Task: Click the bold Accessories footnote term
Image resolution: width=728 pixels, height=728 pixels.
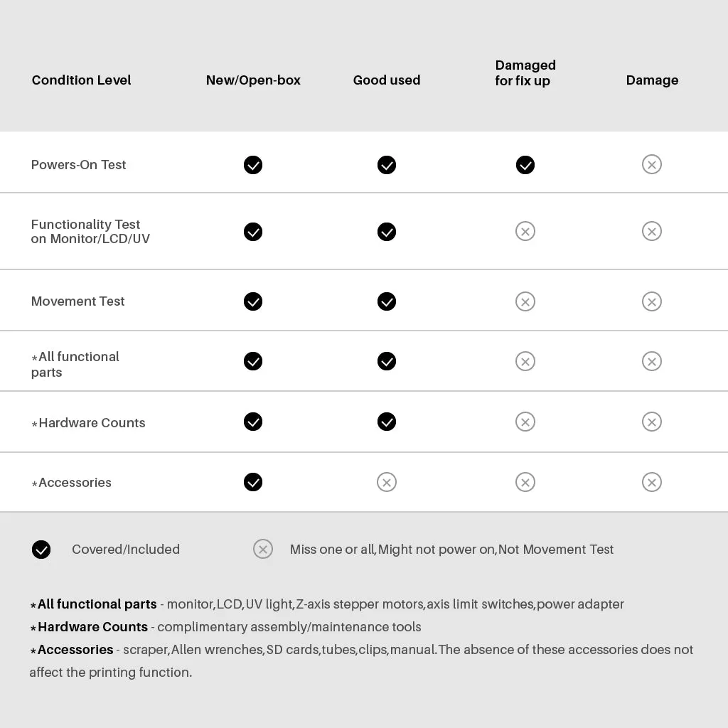Action: 75,650
